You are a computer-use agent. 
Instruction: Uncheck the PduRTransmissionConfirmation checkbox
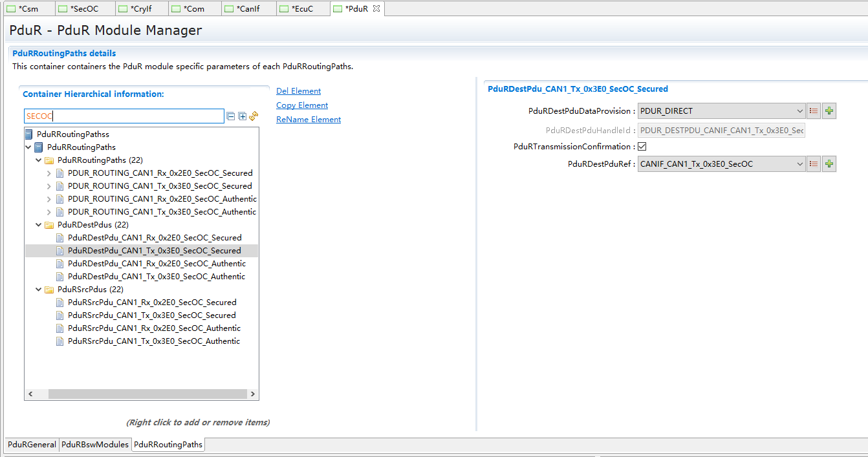(x=642, y=147)
